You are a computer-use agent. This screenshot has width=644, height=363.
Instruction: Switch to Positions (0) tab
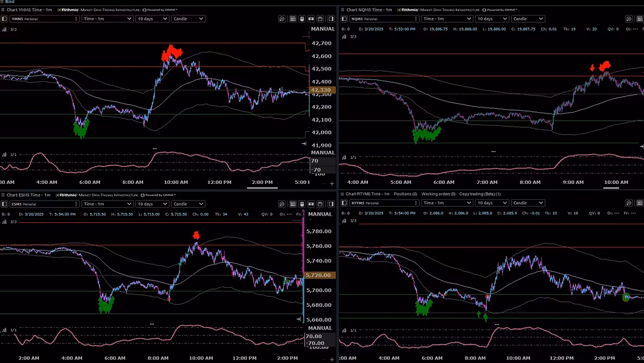(405, 194)
